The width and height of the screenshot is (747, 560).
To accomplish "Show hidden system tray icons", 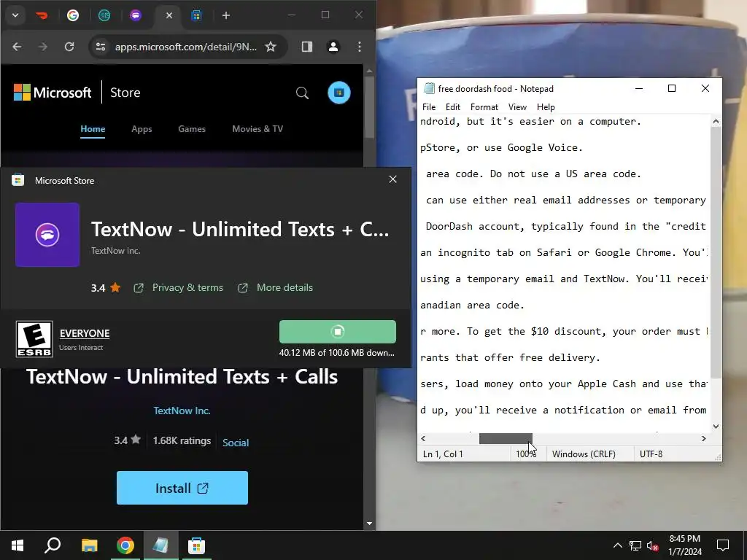I will [x=617, y=545].
